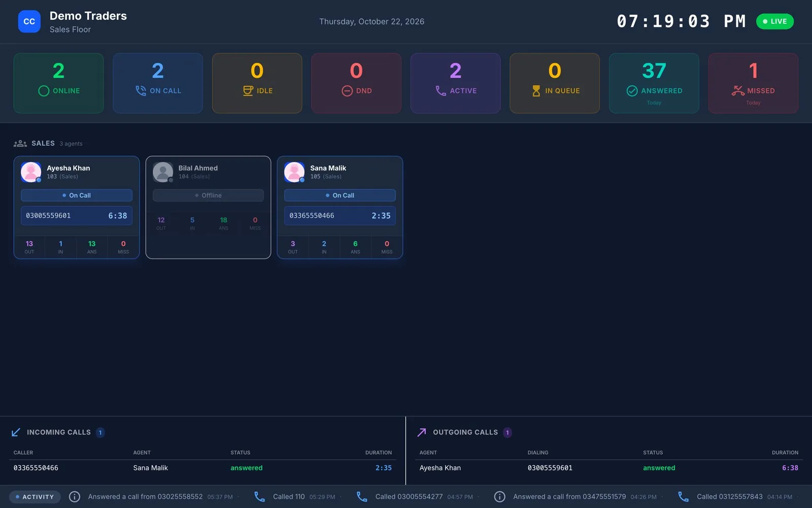
Task: Click dialed number 03005559601 in the Outgoing Calls table
Action: [550, 468]
